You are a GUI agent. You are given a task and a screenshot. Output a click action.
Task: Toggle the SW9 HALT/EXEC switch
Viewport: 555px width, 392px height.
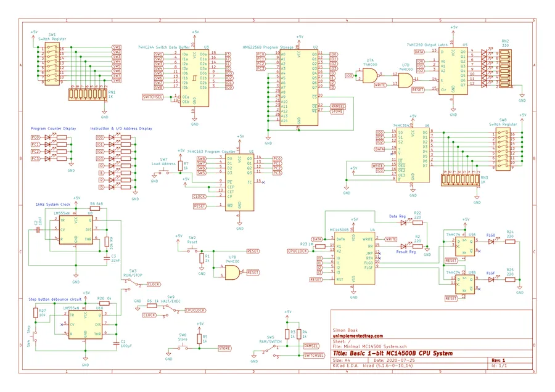point(170,308)
